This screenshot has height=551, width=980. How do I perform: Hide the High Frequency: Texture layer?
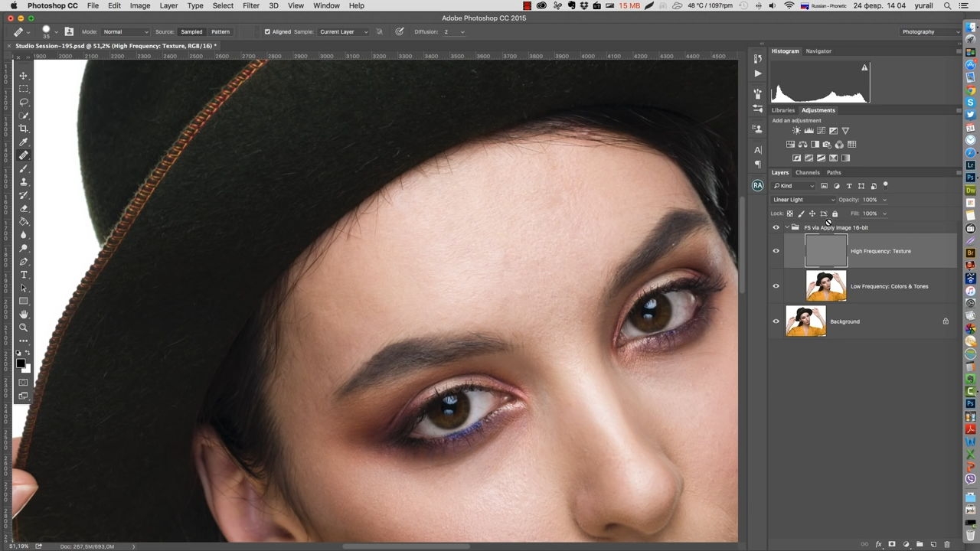click(x=776, y=251)
